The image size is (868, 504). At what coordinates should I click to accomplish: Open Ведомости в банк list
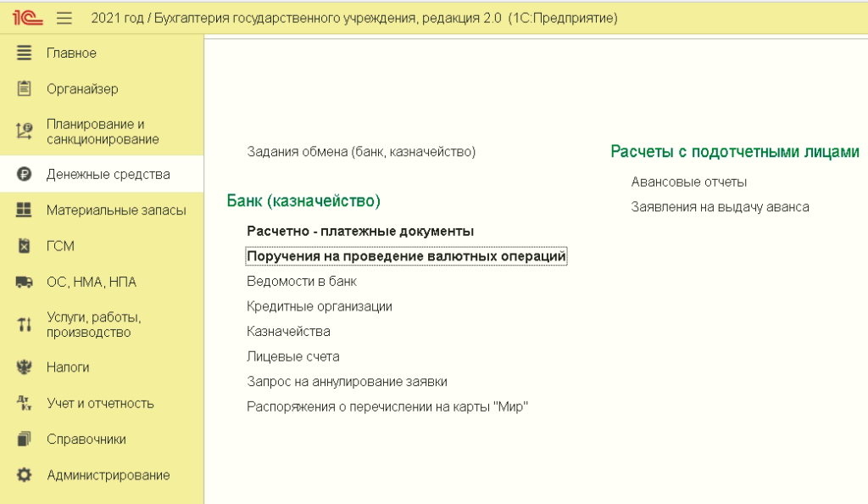coord(301,281)
